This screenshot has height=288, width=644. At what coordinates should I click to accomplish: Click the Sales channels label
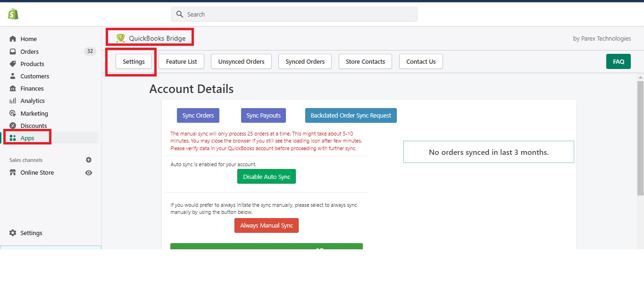26,160
